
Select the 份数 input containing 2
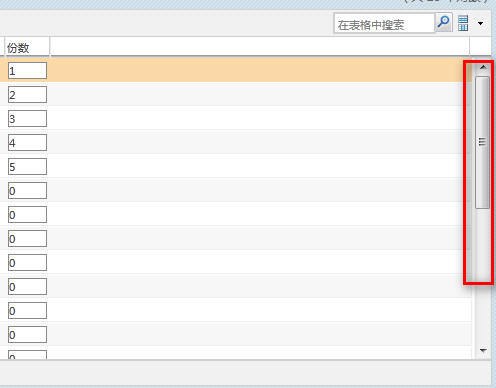(x=27, y=95)
